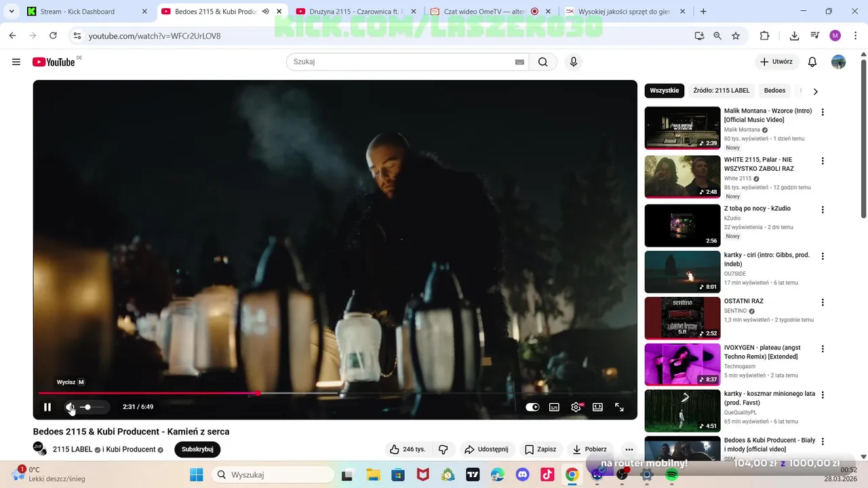Open YouTube notifications bell

pyautogui.click(x=812, y=62)
